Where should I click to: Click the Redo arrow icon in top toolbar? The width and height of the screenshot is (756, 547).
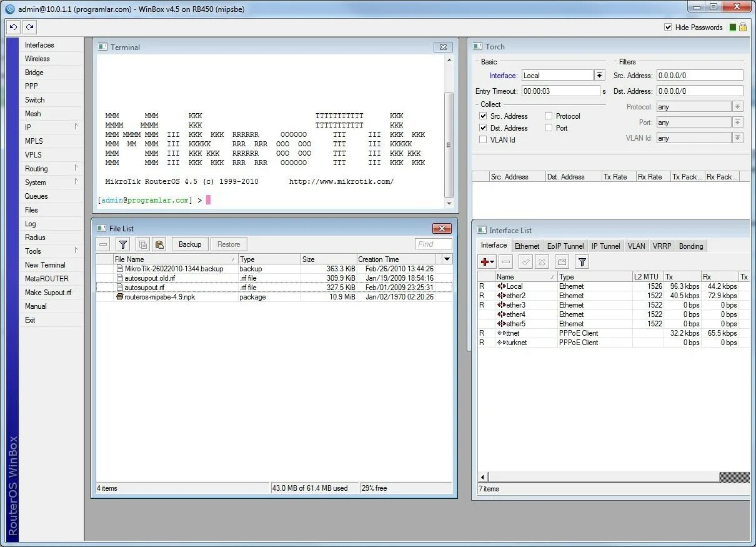pyautogui.click(x=29, y=27)
